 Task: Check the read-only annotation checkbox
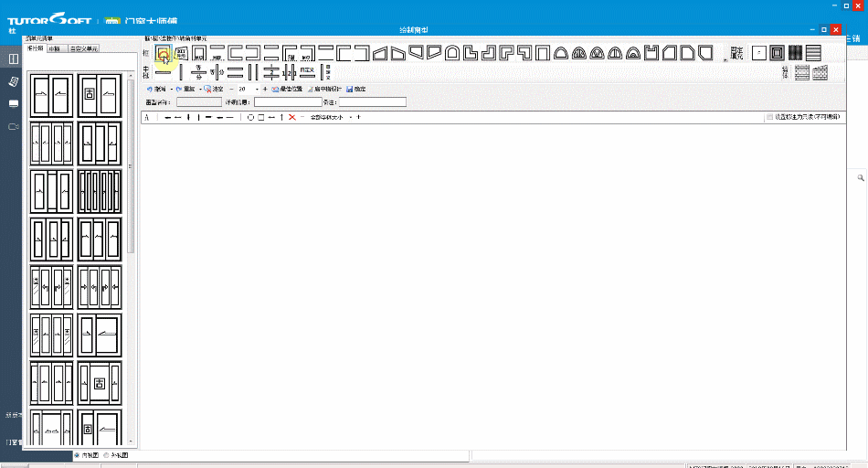[769, 117]
